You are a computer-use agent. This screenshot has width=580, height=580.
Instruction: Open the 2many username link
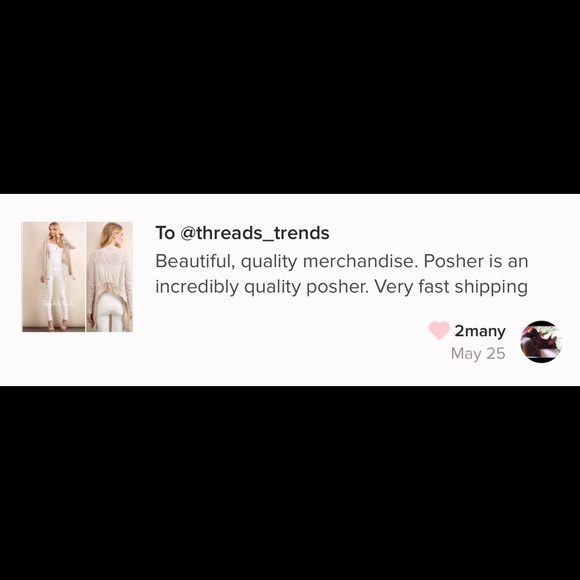pos(480,331)
